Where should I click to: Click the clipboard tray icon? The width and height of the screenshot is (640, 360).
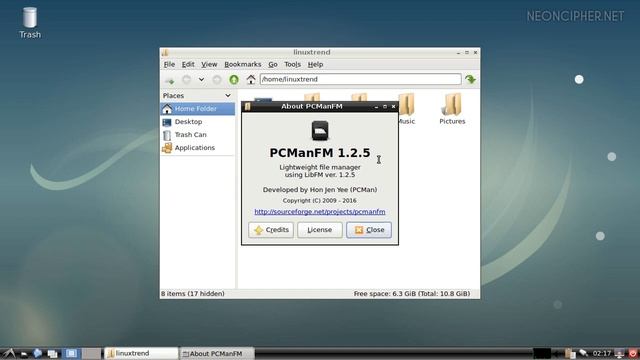click(x=570, y=353)
